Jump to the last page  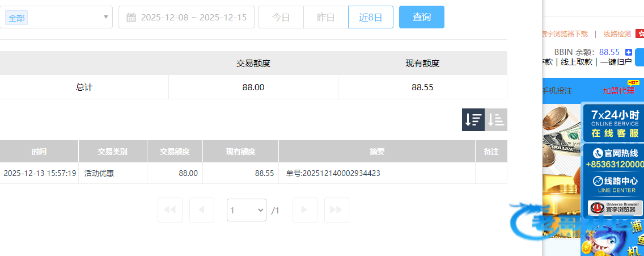click(336, 210)
